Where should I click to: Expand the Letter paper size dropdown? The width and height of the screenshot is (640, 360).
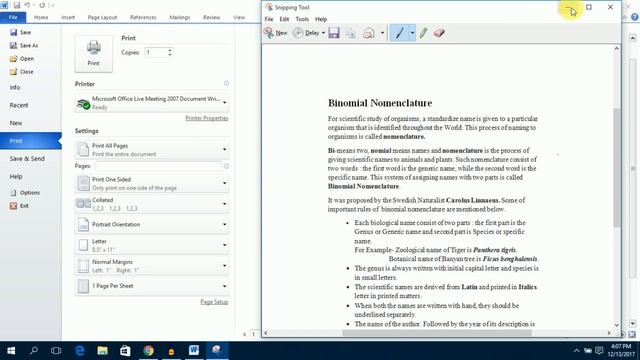pos(151,245)
